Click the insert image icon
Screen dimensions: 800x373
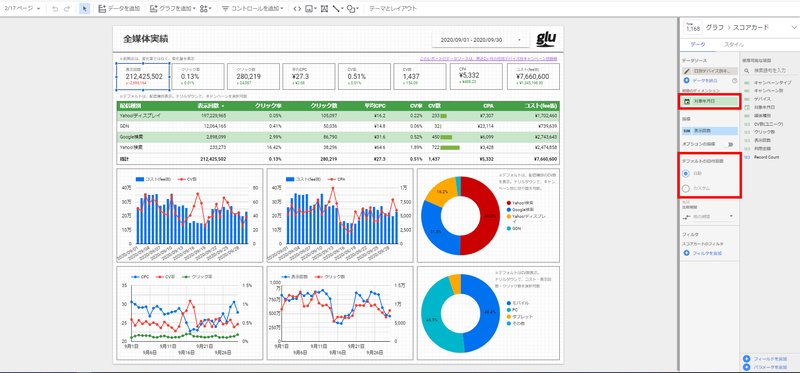pyautogui.click(x=309, y=9)
